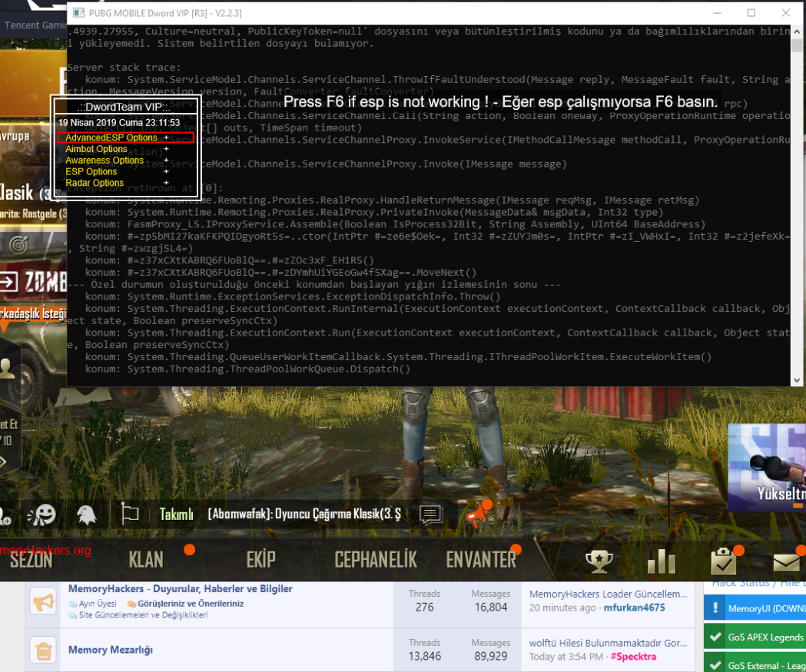The height and width of the screenshot is (672, 806).
Task: Open the SEZON tab
Action: click(31, 560)
